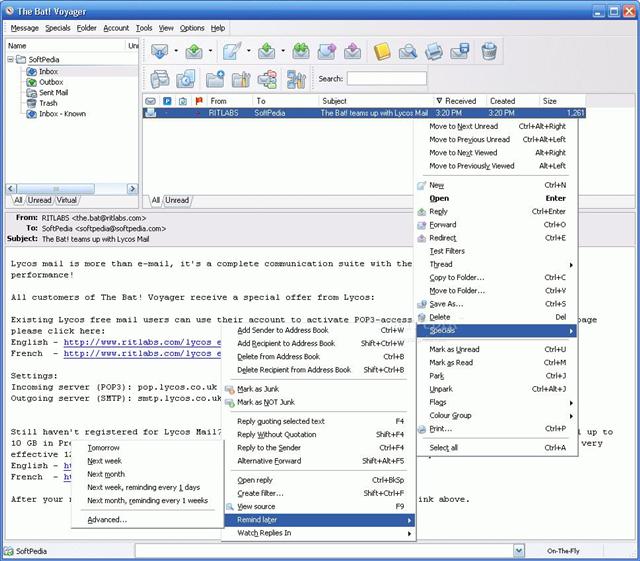Open the yellow address book icon
Screen dimensions: 640x561
pyautogui.click(x=382, y=51)
